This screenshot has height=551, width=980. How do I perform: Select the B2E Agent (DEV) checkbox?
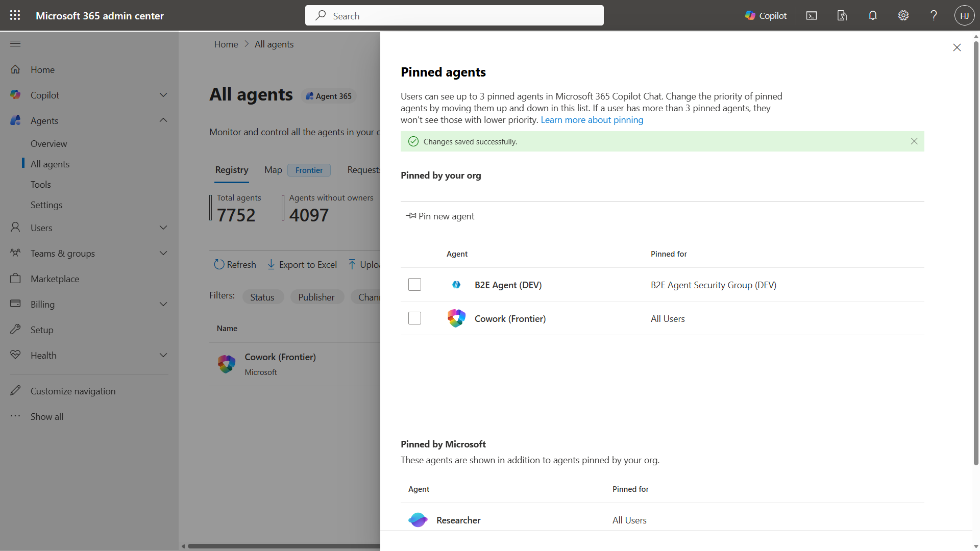click(x=414, y=285)
